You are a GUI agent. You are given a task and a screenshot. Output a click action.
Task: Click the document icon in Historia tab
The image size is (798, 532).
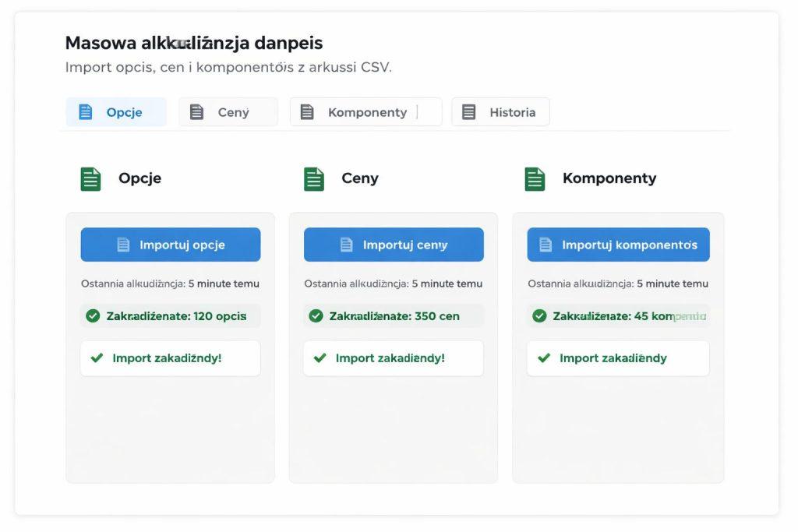(468, 112)
